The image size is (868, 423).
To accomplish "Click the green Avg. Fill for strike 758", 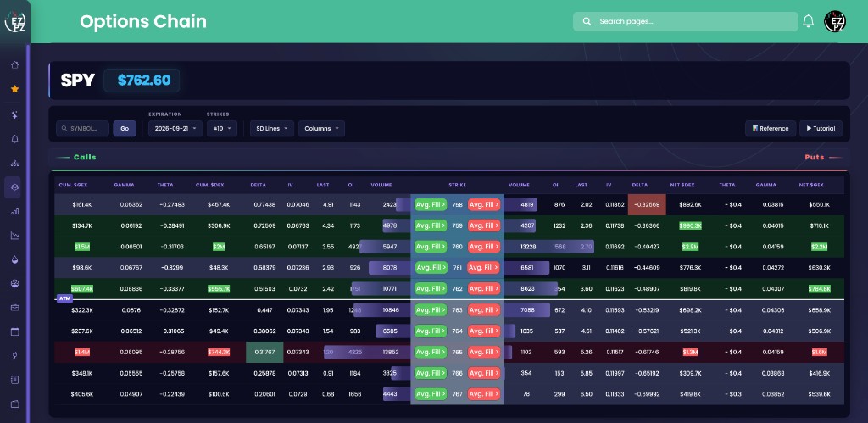I will tap(431, 204).
